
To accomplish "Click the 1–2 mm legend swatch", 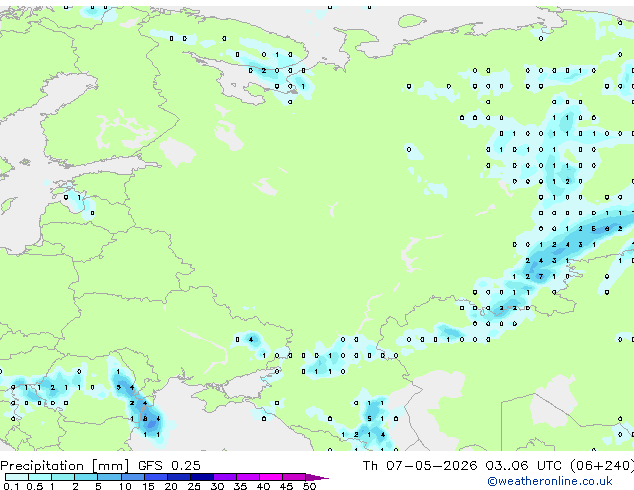I will coord(63,477).
